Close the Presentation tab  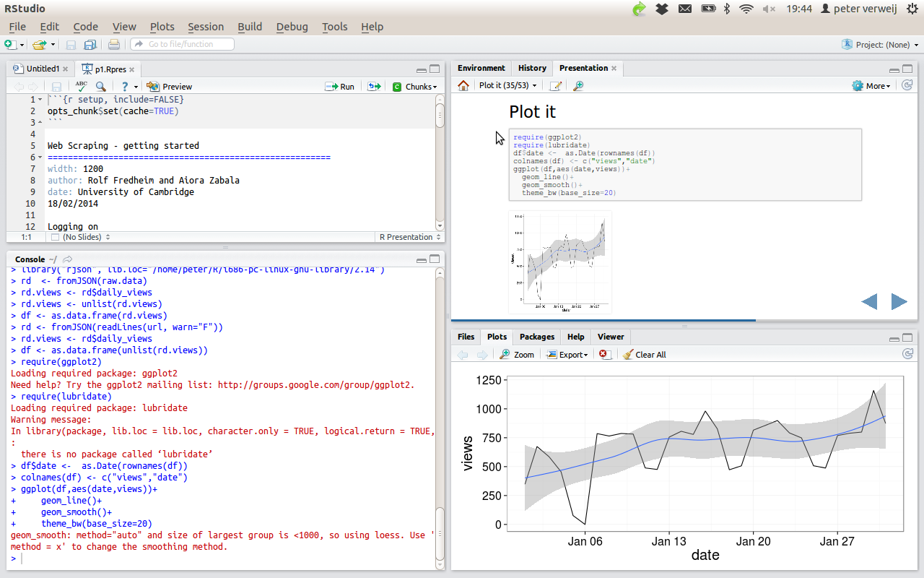pos(614,69)
